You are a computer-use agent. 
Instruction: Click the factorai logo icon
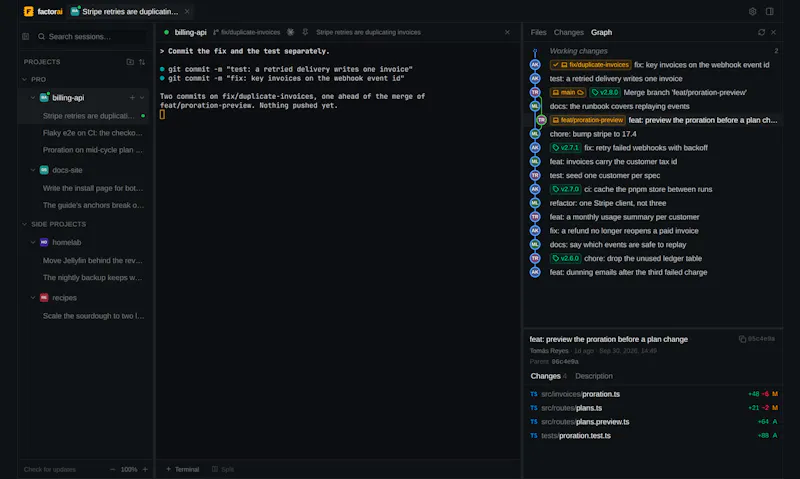click(x=29, y=11)
